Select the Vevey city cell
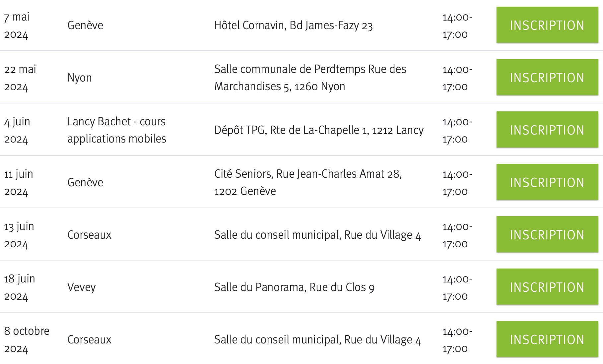 (x=82, y=287)
